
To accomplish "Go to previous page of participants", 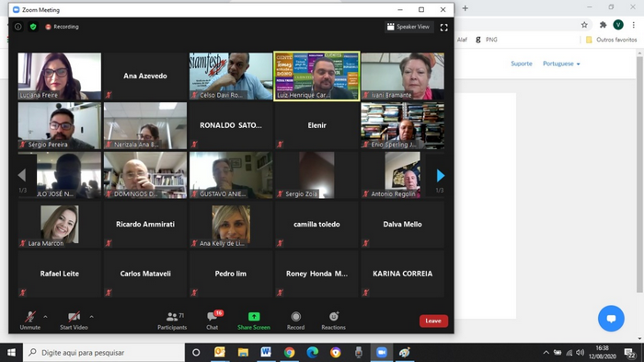I will pyautogui.click(x=22, y=176).
